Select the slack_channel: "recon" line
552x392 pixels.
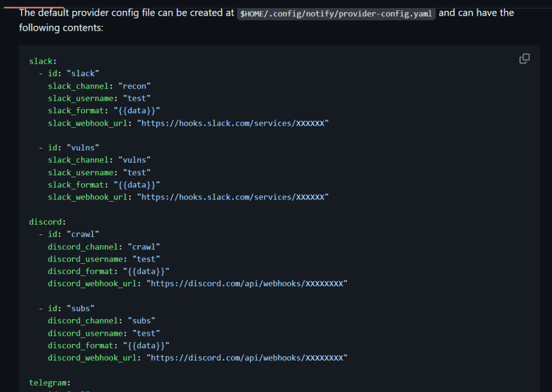[99, 86]
